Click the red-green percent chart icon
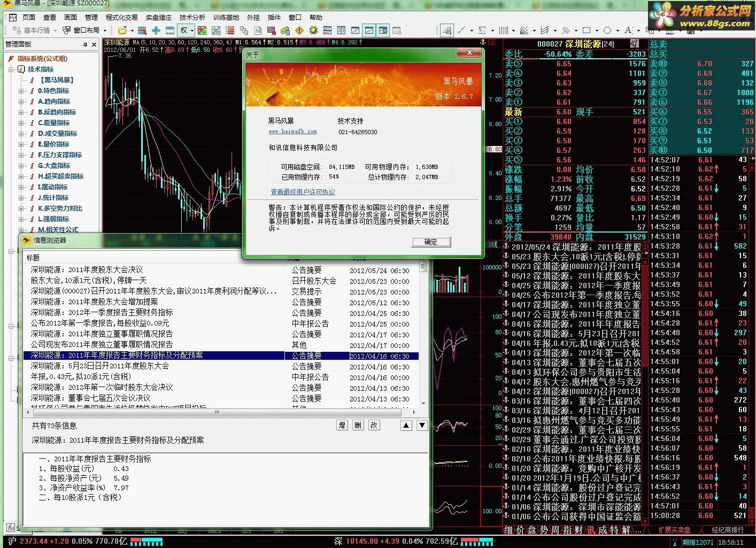 pyautogui.click(x=202, y=30)
